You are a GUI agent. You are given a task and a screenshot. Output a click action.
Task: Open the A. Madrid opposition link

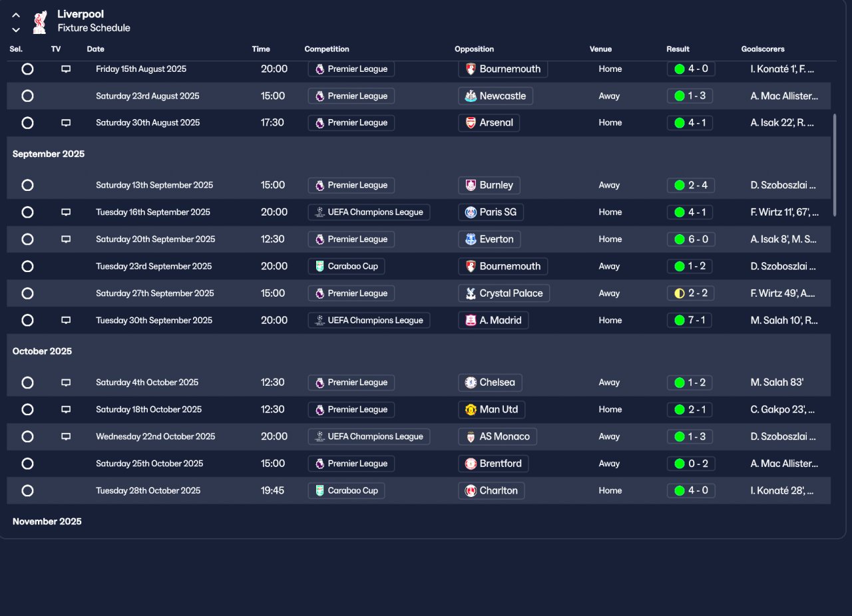pyautogui.click(x=494, y=320)
